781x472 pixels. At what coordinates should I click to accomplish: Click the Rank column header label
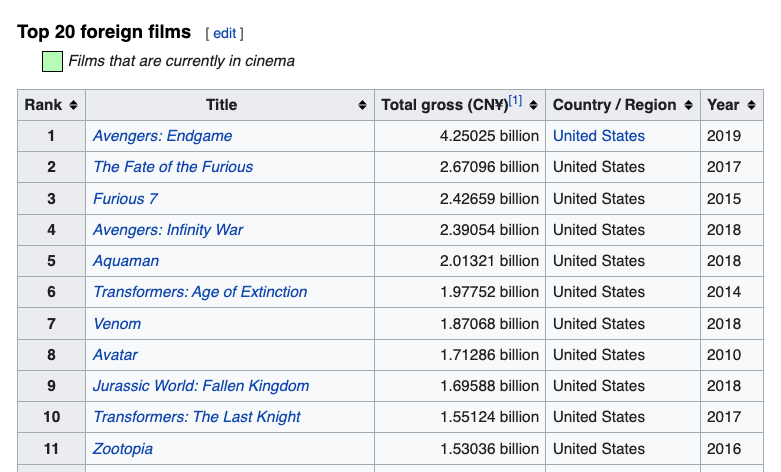[43, 105]
